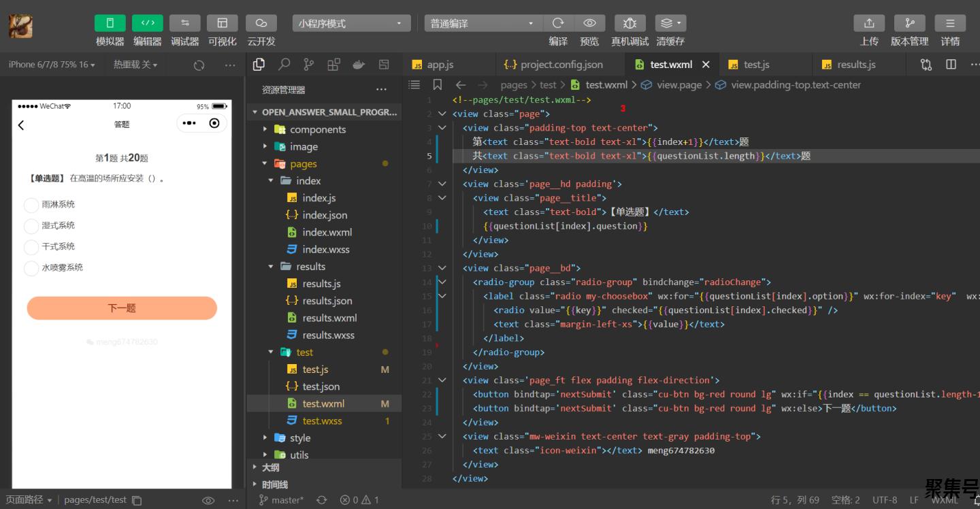Close the test.wxml tab

coord(706,65)
